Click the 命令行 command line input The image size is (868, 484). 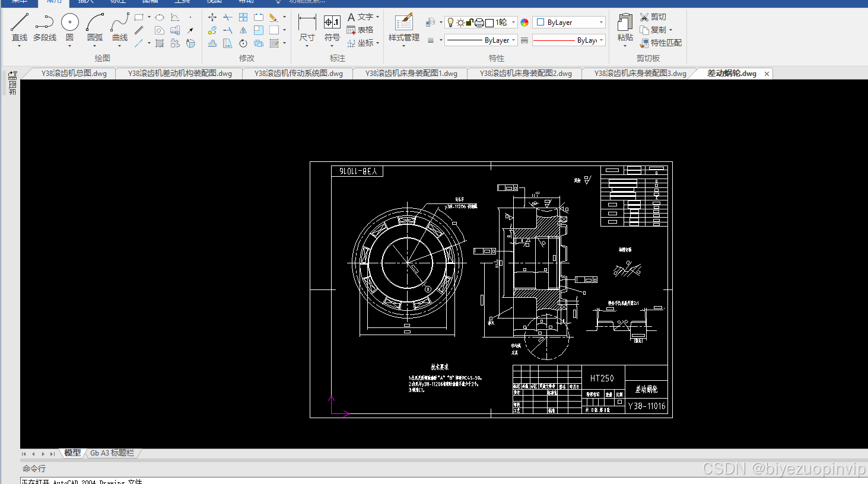(x=444, y=481)
